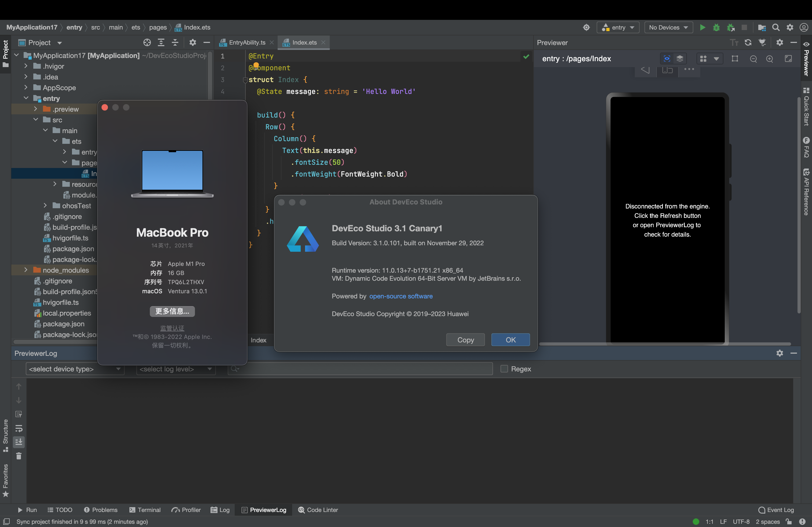Expand the .hvigor folder
The width and height of the screenshot is (812, 527).
click(x=26, y=66)
